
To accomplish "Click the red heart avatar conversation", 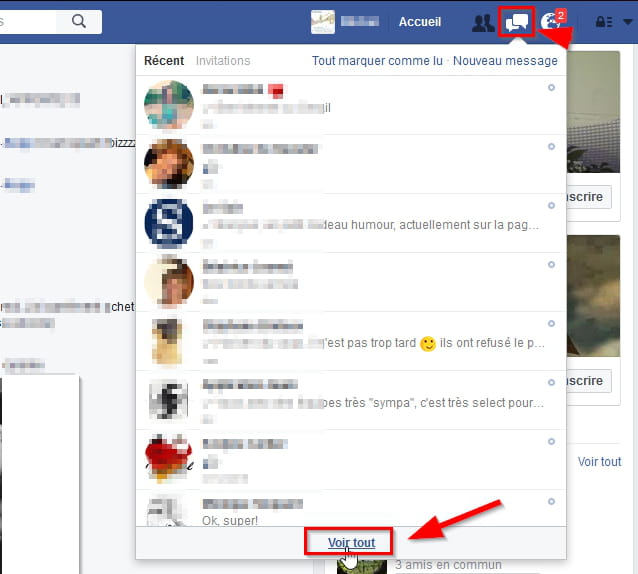I will (x=351, y=459).
